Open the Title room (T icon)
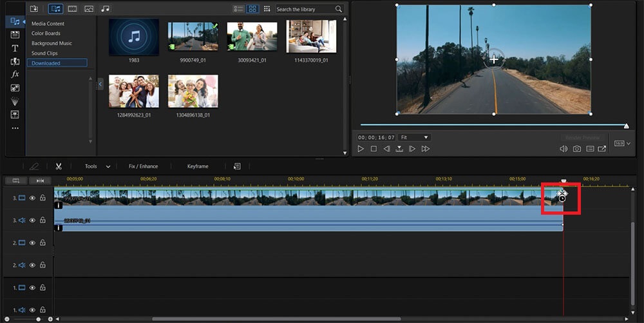 [x=15, y=48]
